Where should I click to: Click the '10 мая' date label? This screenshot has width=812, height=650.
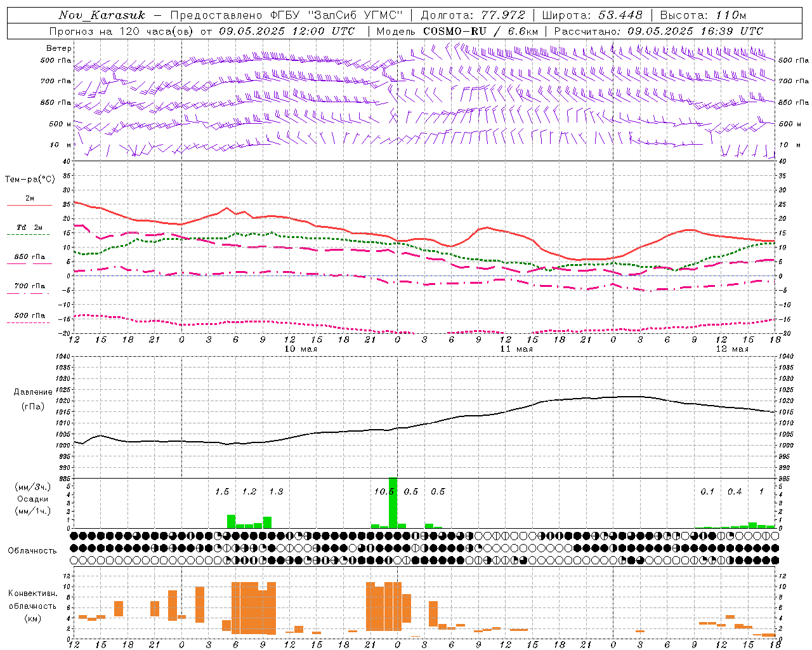click(x=301, y=349)
